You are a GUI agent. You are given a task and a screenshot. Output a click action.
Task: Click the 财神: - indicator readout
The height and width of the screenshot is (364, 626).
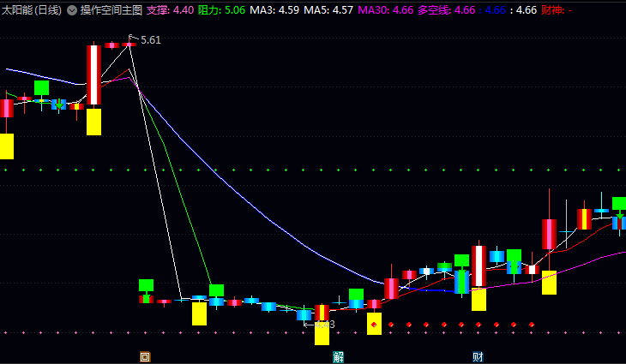tap(557, 10)
